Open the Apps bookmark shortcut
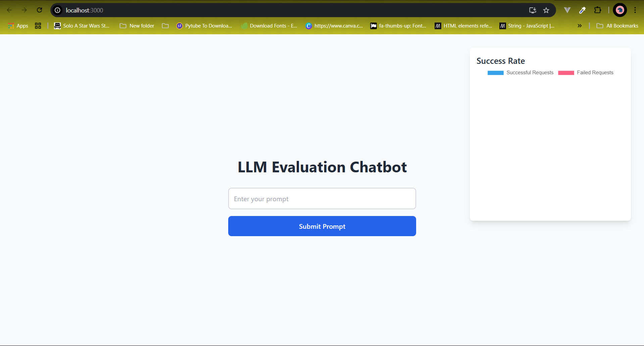The height and width of the screenshot is (346, 644). pyautogui.click(x=18, y=26)
